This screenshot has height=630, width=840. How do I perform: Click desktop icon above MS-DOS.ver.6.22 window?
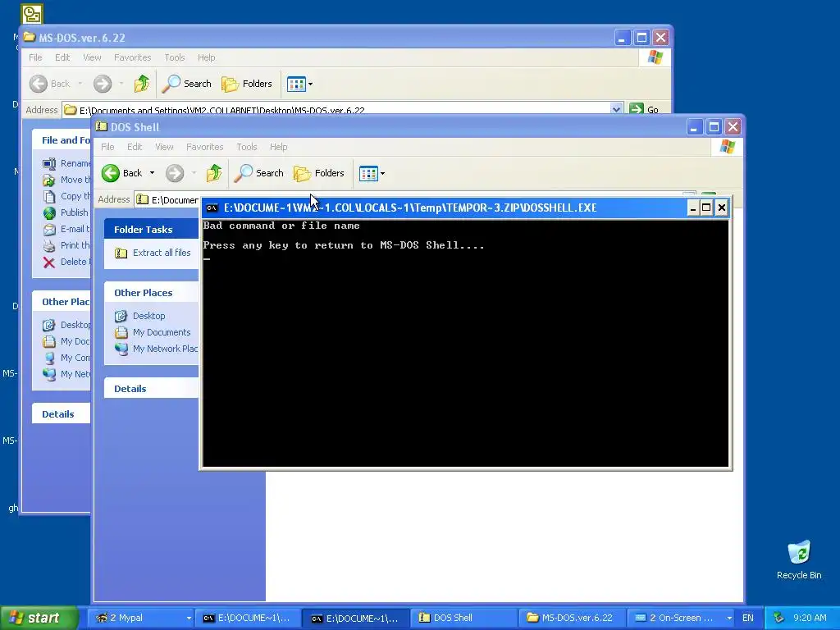[32, 14]
